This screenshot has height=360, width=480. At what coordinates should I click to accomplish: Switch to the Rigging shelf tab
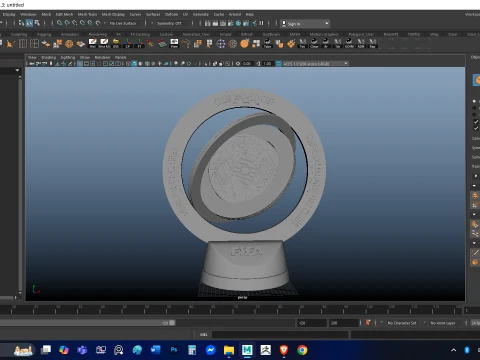(44, 34)
